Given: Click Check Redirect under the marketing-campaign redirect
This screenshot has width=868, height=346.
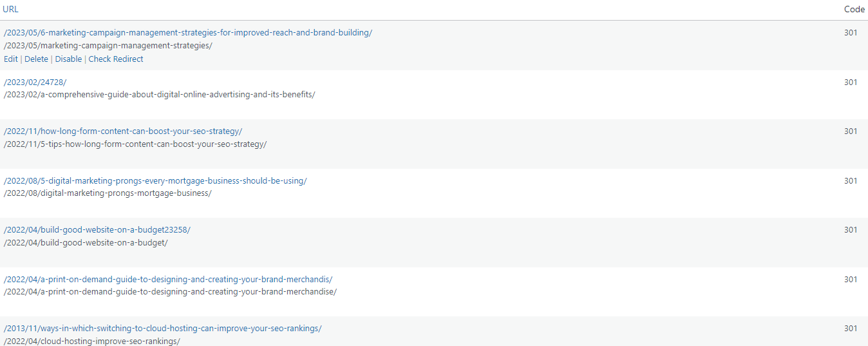Looking at the screenshot, I should point(116,59).
